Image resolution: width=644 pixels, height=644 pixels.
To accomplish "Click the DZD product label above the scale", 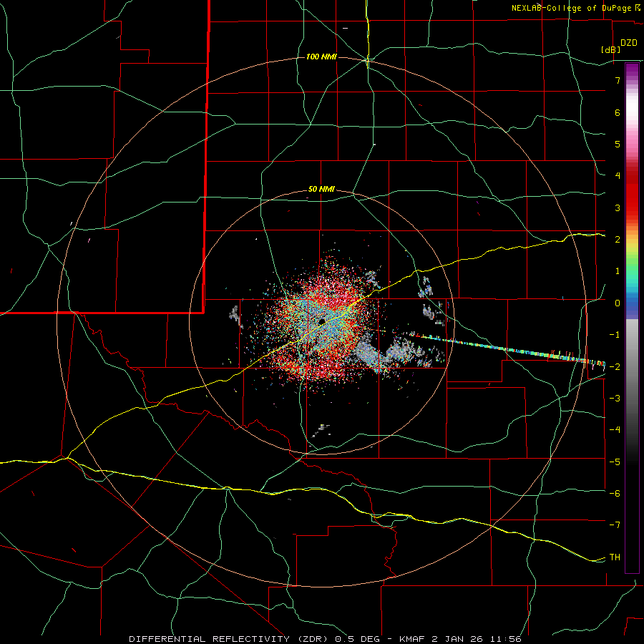I will [x=629, y=43].
